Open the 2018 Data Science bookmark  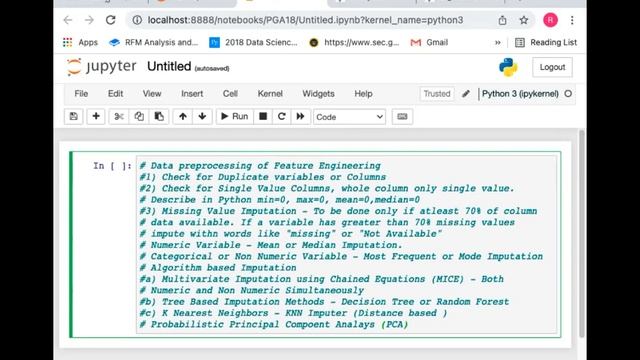click(x=253, y=42)
